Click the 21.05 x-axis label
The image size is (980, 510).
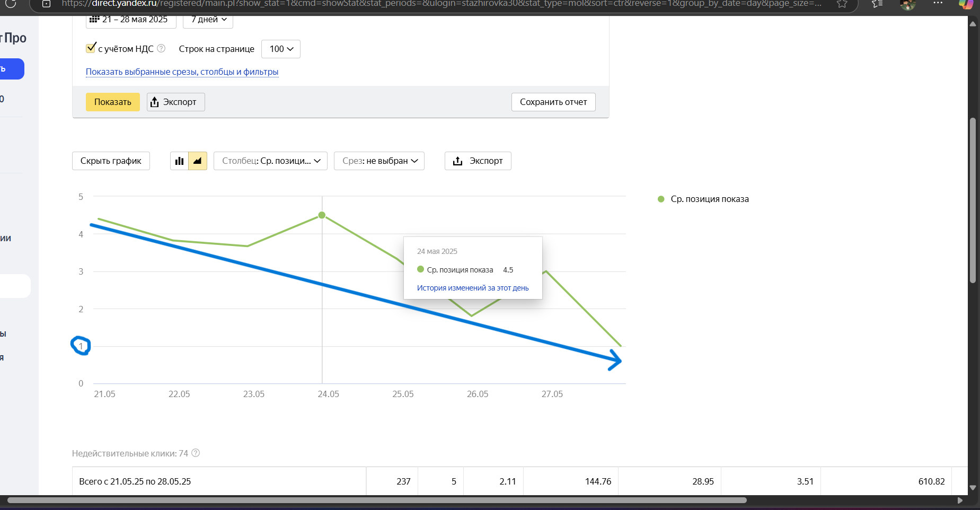click(104, 394)
